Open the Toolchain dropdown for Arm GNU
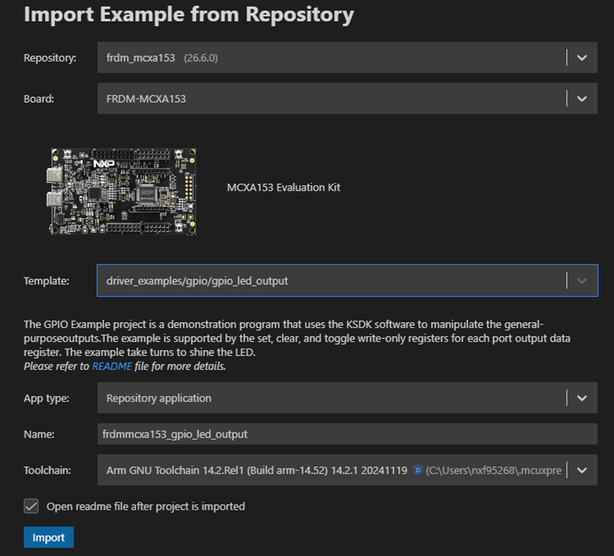The width and height of the screenshot is (614, 556). pos(347,470)
